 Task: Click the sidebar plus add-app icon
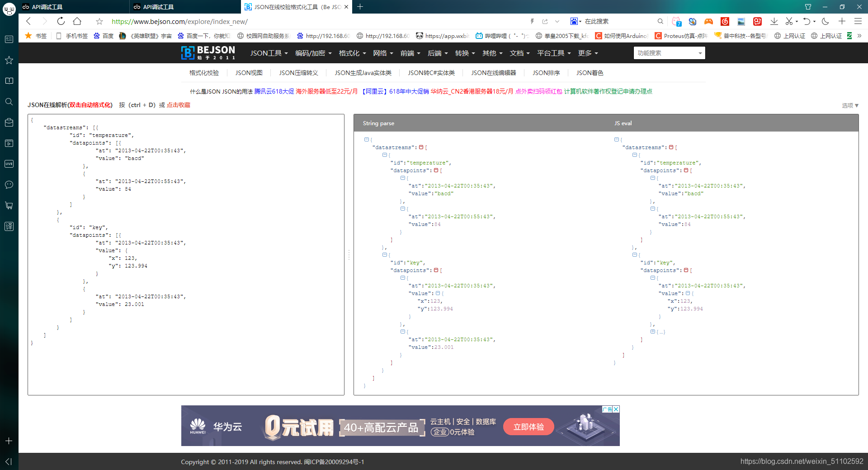click(9, 441)
